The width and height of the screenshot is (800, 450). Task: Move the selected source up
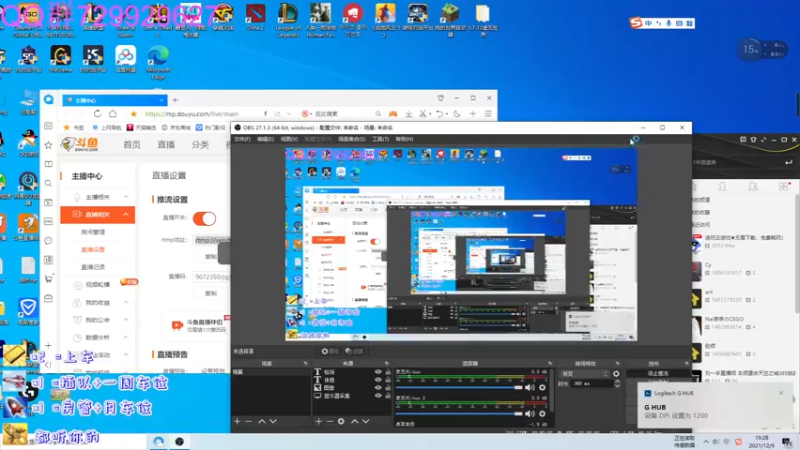[354, 421]
